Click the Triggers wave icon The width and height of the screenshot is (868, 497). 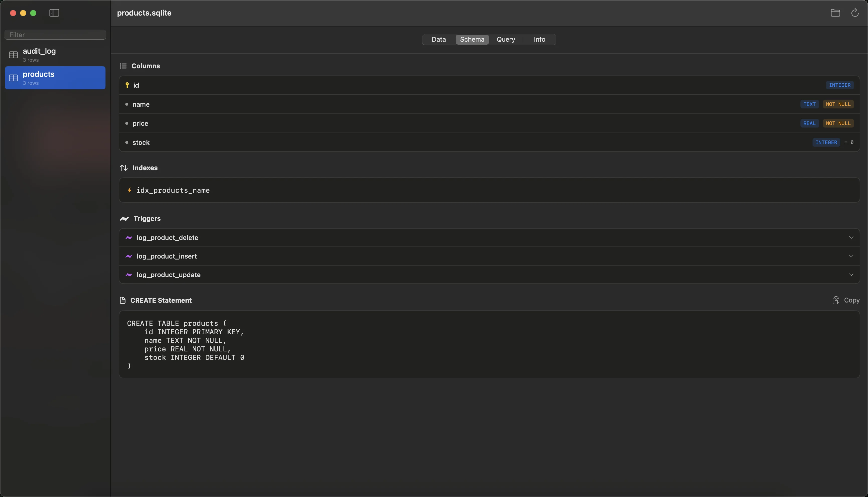point(124,218)
